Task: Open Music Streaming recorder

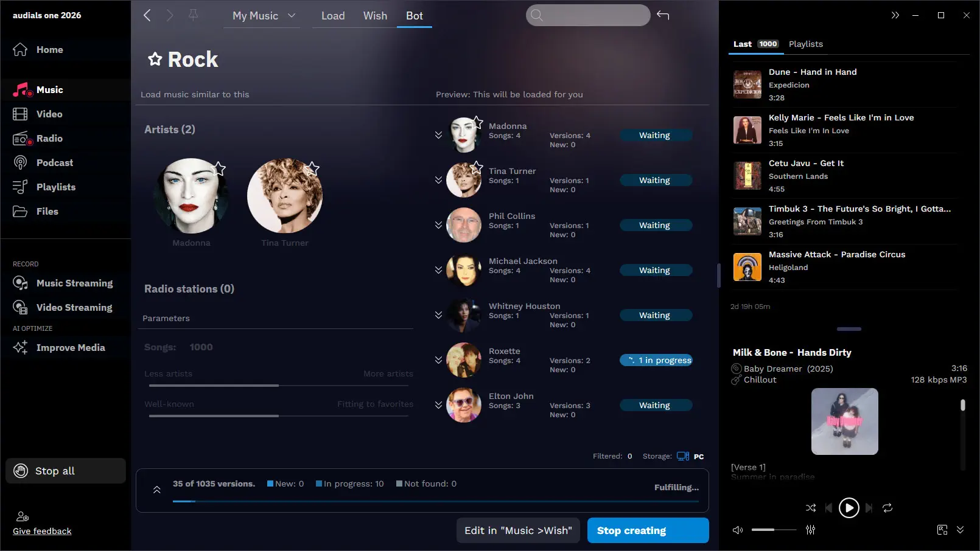Action: tap(74, 283)
